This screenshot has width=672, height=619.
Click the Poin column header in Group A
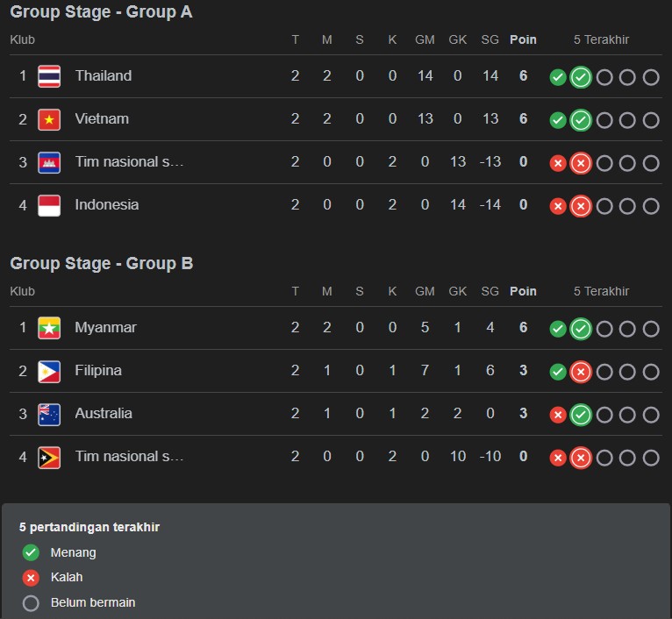point(523,39)
